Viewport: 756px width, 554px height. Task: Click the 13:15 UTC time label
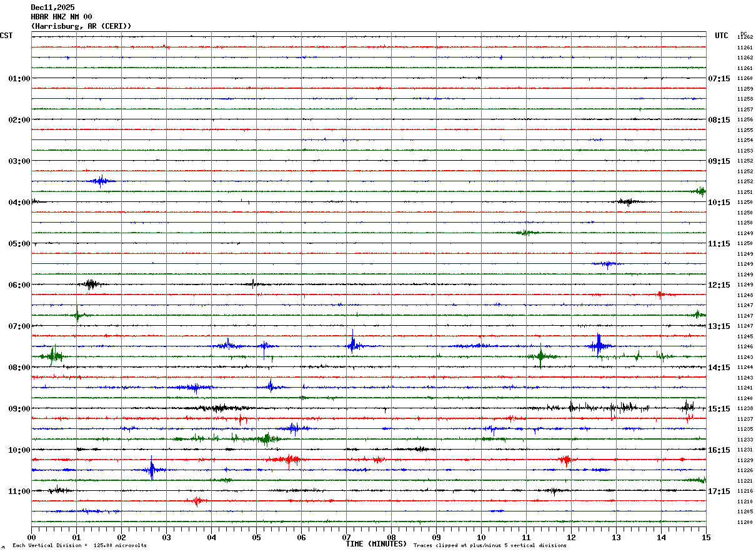point(719,326)
